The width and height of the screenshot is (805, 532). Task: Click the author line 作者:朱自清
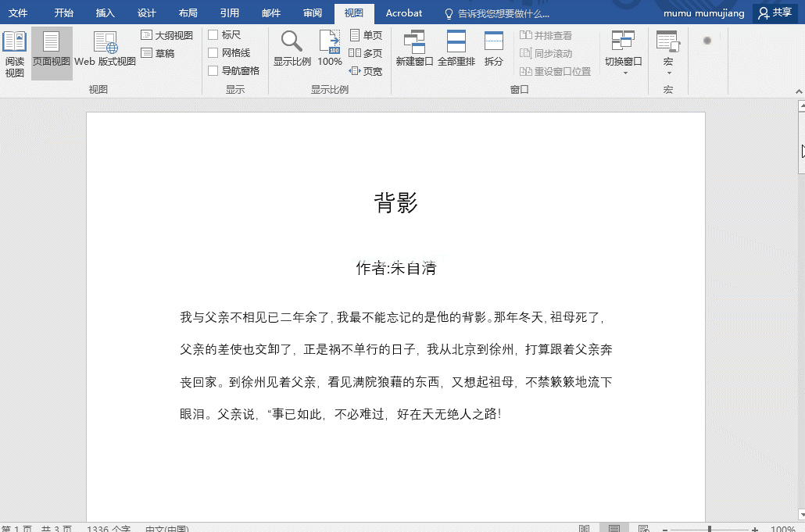(x=395, y=268)
